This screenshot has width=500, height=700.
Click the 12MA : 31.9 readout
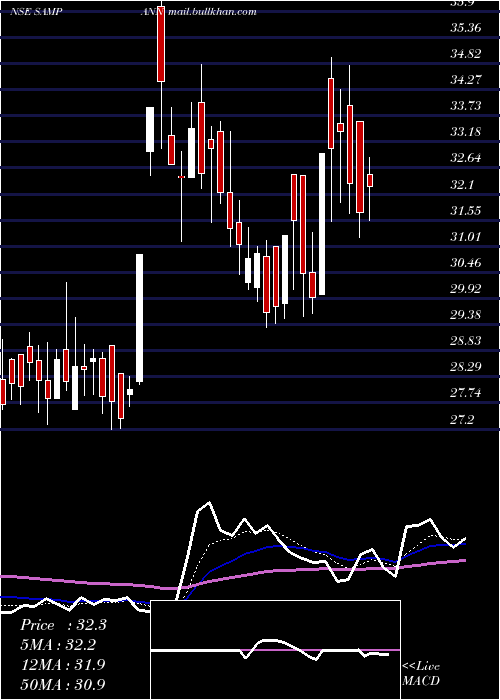(63, 665)
